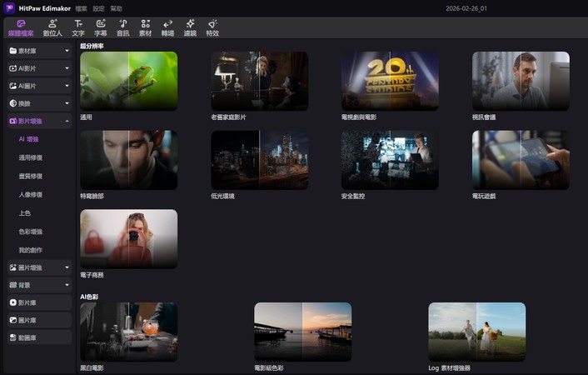The width and height of the screenshot is (588, 375).
Task: Choose the 電影級色彩 sunset thumbnail
Action: pos(303,332)
